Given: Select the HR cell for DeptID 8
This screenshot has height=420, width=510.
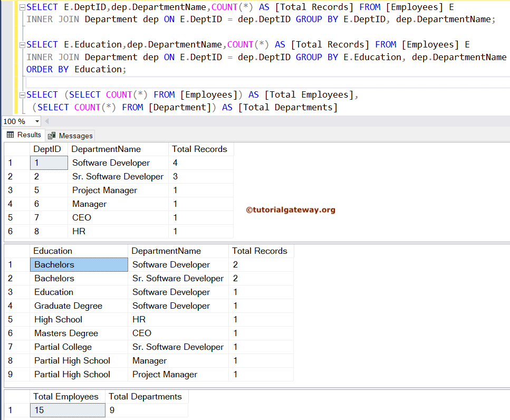Looking at the screenshot, I should pyautogui.click(x=118, y=231).
